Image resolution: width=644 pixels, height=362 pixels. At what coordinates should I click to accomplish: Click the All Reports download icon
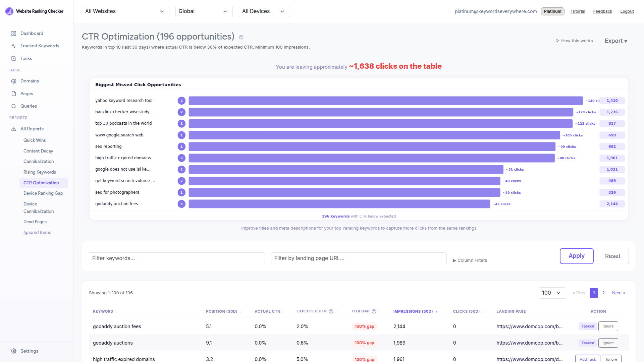(x=14, y=129)
